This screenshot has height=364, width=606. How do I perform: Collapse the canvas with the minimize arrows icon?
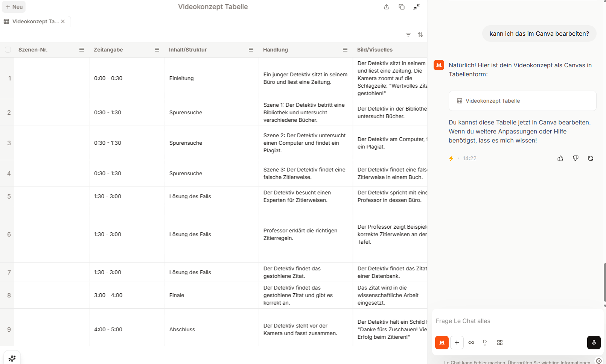(x=417, y=7)
